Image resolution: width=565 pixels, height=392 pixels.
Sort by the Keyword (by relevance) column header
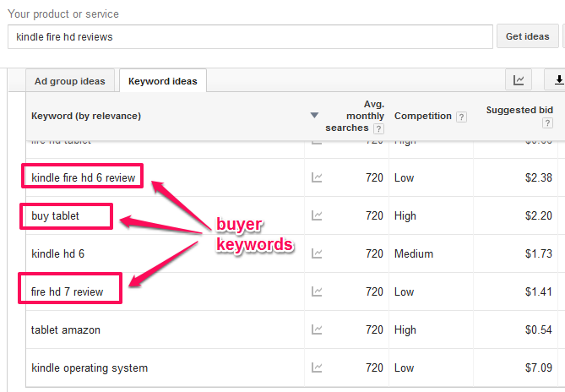[86, 116]
